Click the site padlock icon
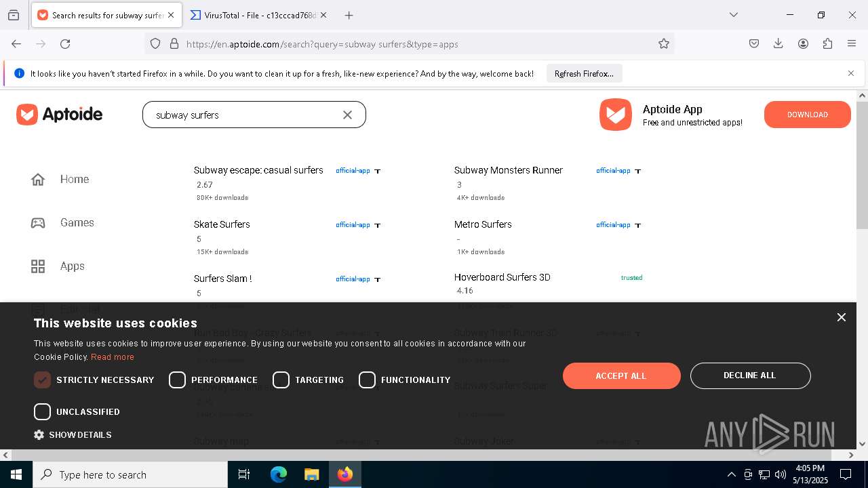Screen dimensions: 868x488 pyautogui.click(x=174, y=43)
